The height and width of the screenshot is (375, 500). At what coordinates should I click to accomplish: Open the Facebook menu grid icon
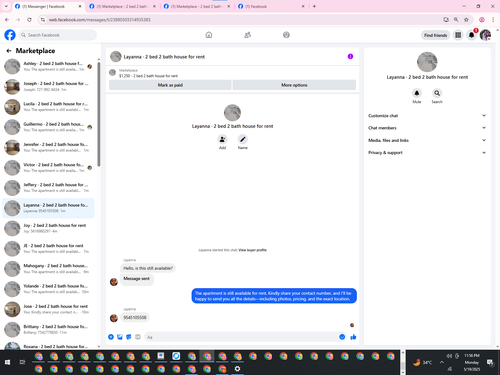click(x=458, y=35)
